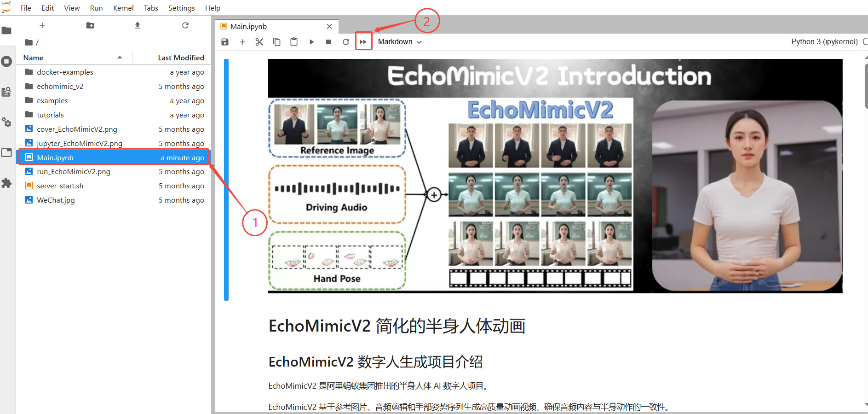Open the View menu
The height and width of the screenshot is (414, 868).
click(72, 8)
